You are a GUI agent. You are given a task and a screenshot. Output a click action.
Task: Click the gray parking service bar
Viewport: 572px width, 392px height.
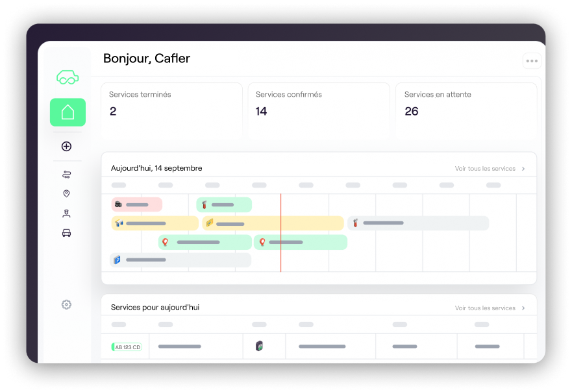[x=180, y=260]
